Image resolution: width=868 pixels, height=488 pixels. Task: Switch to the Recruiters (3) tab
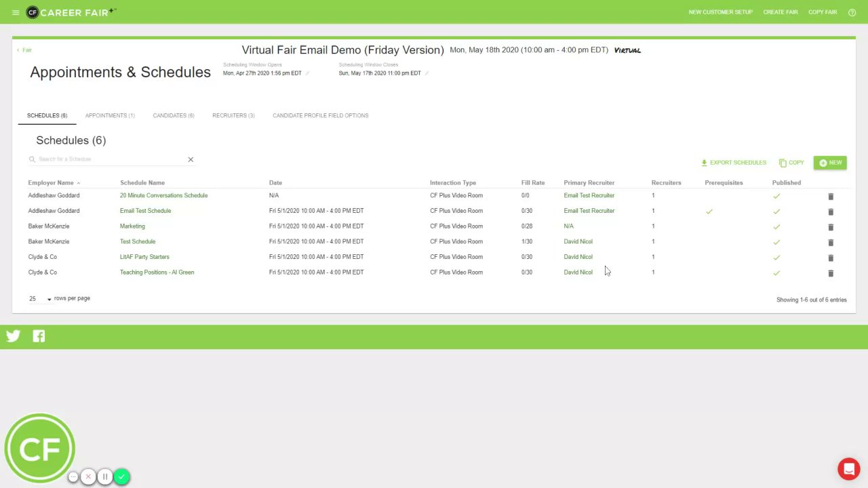233,116
